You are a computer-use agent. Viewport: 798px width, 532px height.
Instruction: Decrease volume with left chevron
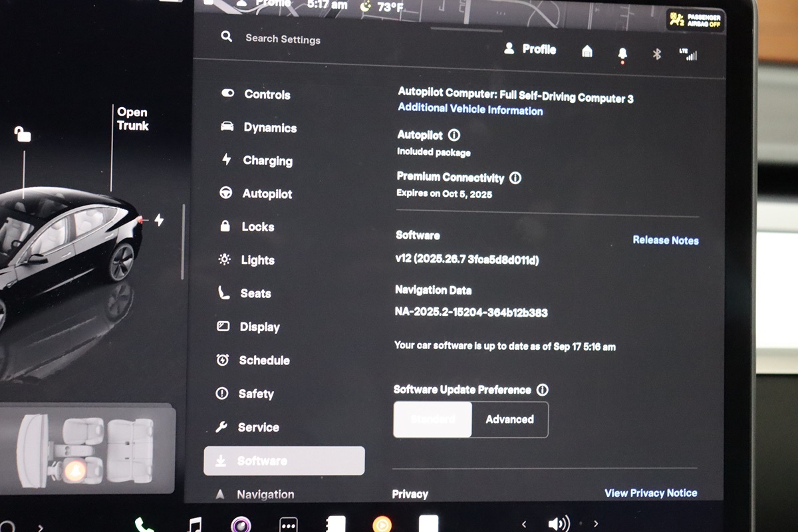tap(524, 524)
